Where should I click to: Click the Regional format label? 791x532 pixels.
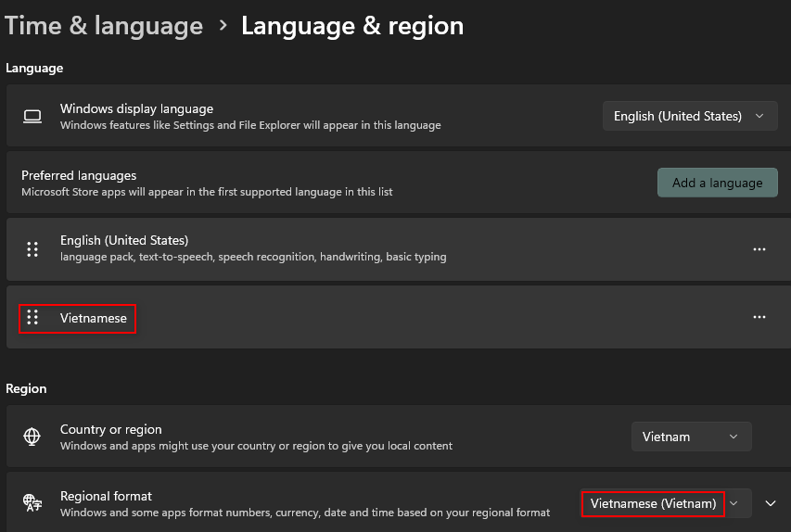pyautogui.click(x=106, y=496)
